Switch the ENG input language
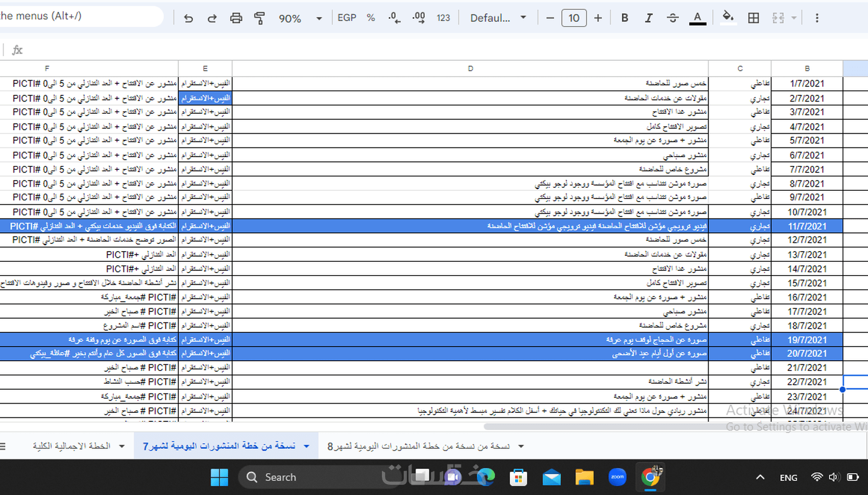868x495 pixels. [x=788, y=478]
